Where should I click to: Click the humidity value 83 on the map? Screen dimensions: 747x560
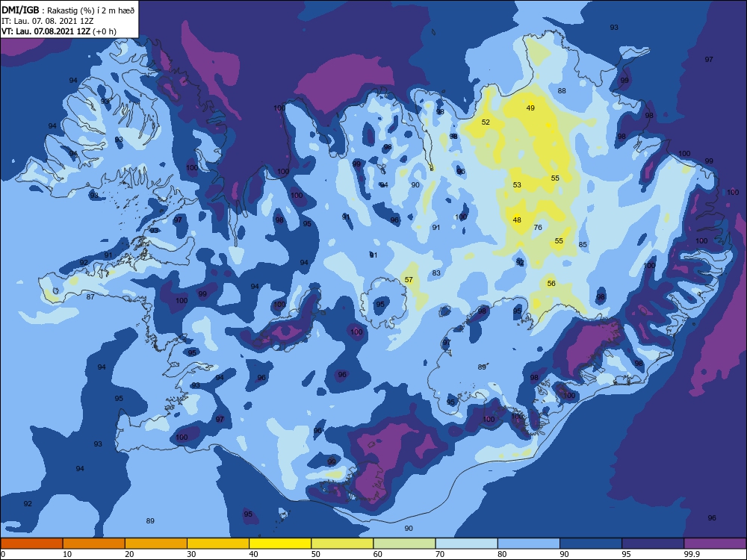tap(436, 273)
